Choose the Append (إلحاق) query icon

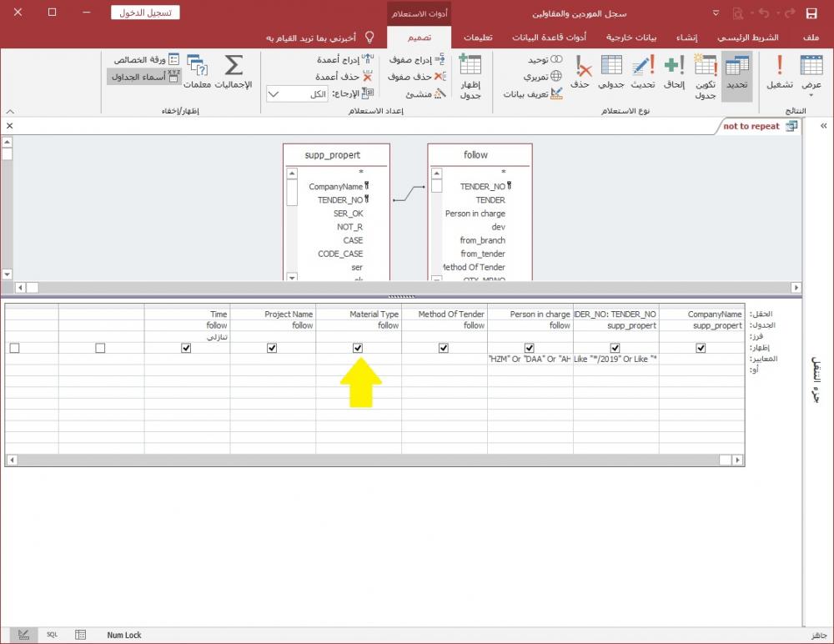[x=675, y=73]
